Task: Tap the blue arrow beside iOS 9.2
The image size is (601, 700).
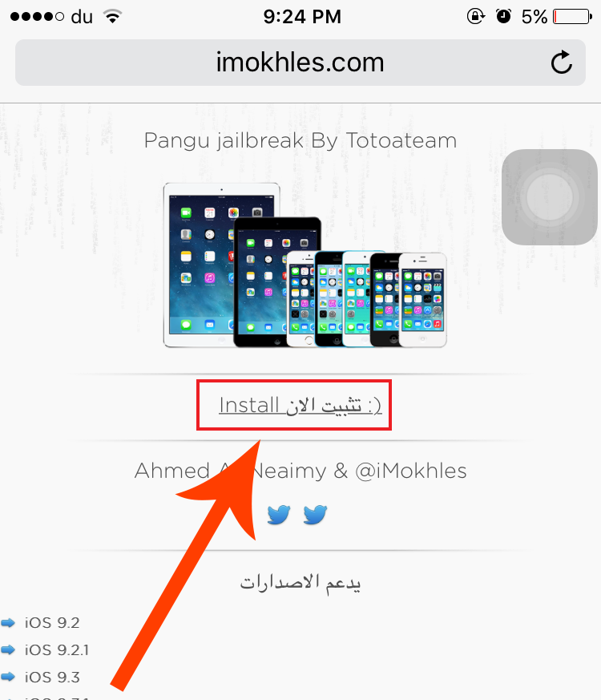Action: [x=8, y=622]
